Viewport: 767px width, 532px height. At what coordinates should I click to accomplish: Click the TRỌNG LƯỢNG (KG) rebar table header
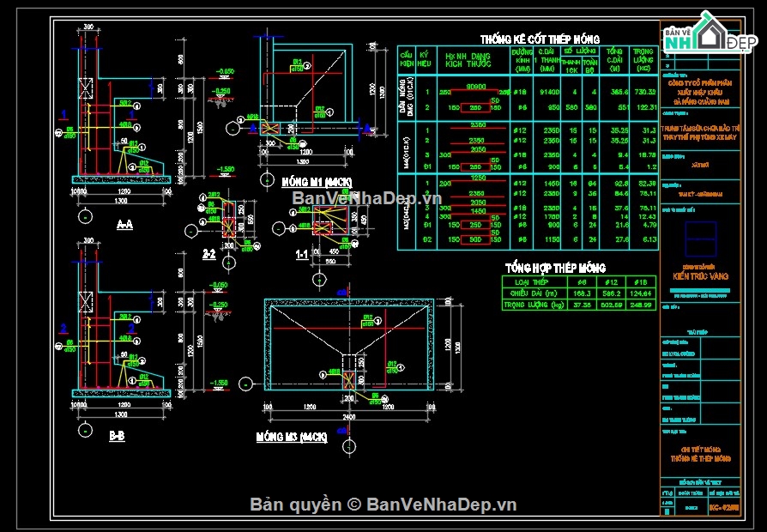[643, 60]
